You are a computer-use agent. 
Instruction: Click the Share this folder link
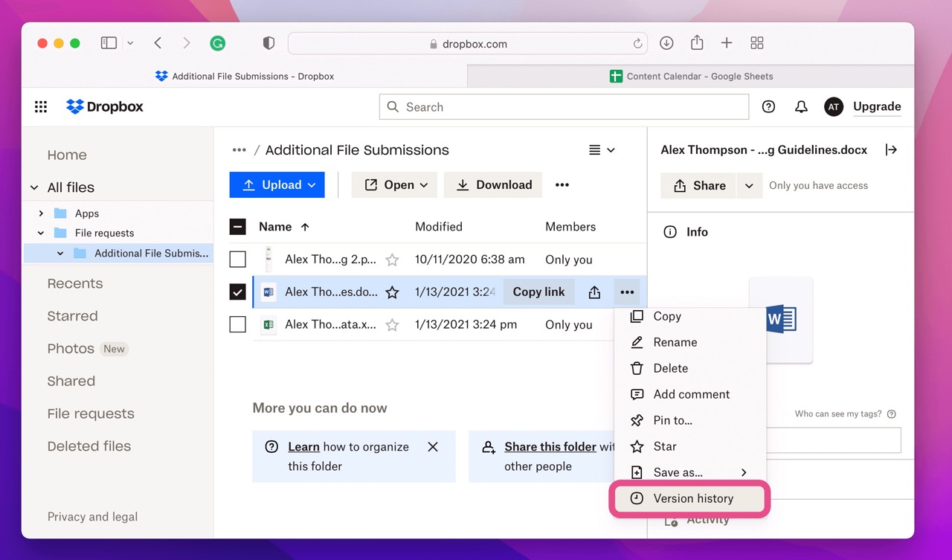click(550, 447)
